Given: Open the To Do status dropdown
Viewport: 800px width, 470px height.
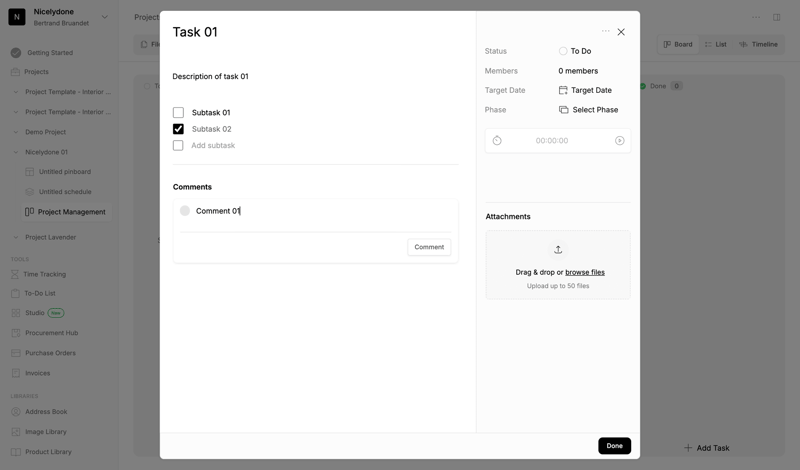Looking at the screenshot, I should point(575,51).
